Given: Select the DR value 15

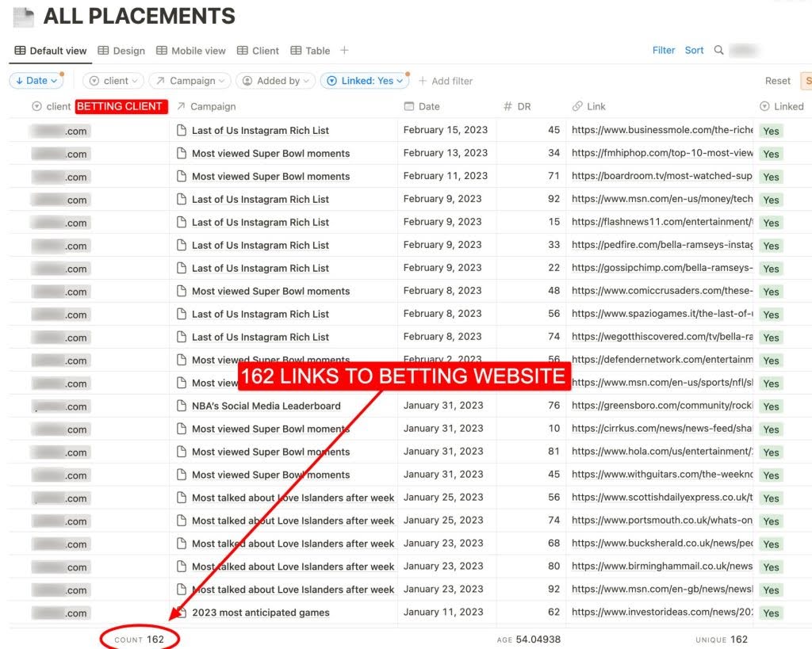Looking at the screenshot, I should 553,222.
